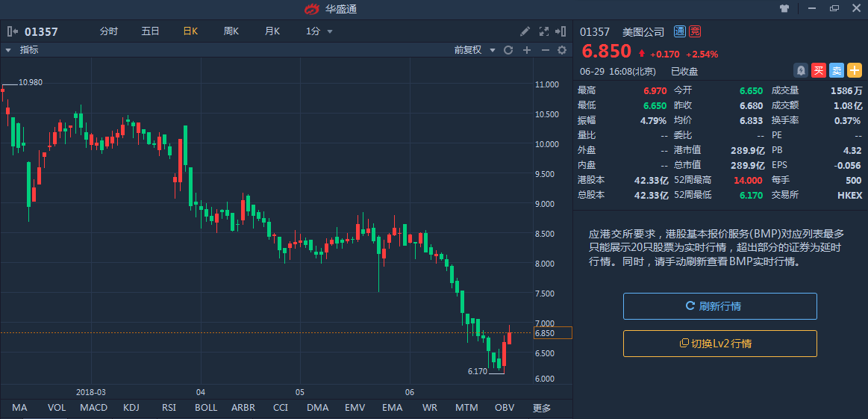Viewport: 868px width, 419px height.
Task: Switch to 周K weekly chart tab
Action: pyautogui.click(x=231, y=31)
